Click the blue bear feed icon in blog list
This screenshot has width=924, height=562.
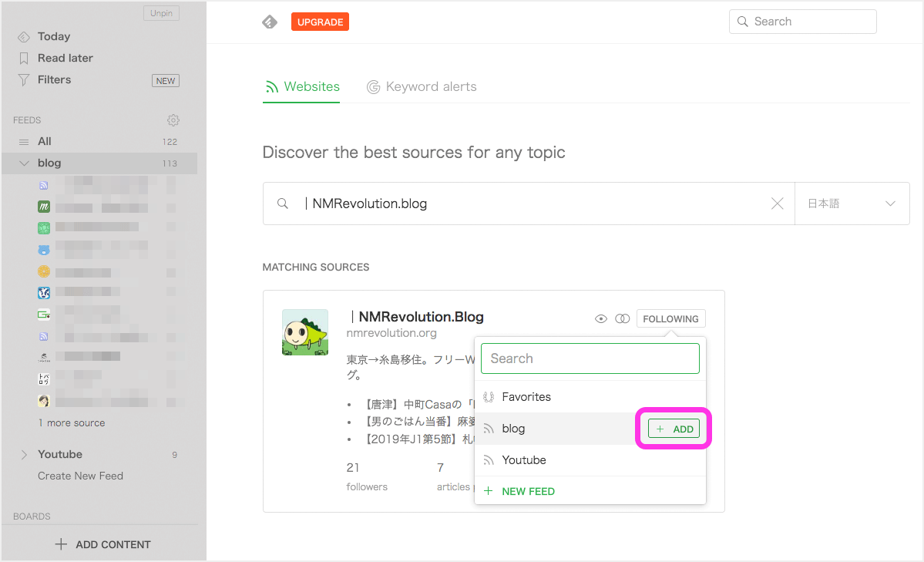click(44, 250)
